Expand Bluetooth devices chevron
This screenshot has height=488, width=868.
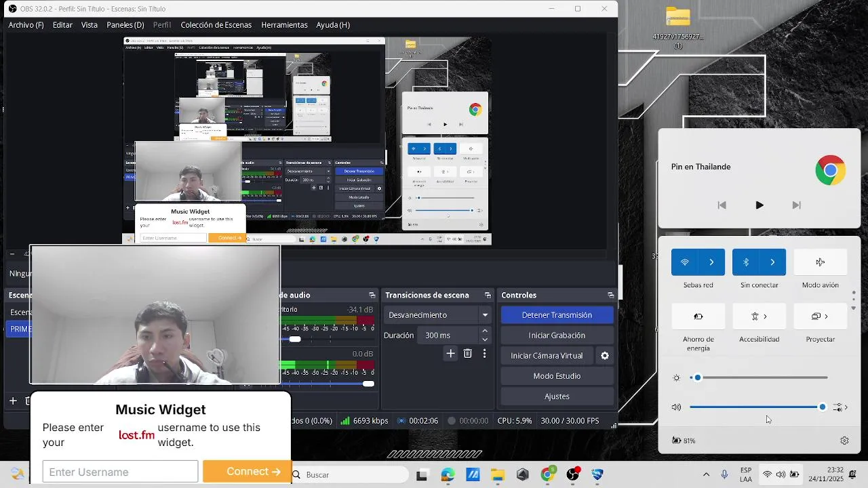tap(772, 262)
